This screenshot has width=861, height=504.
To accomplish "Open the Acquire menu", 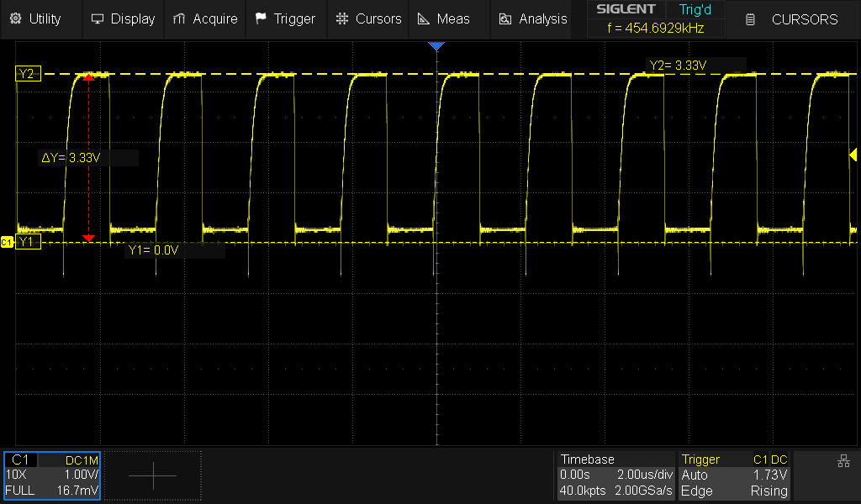I will pos(205,18).
